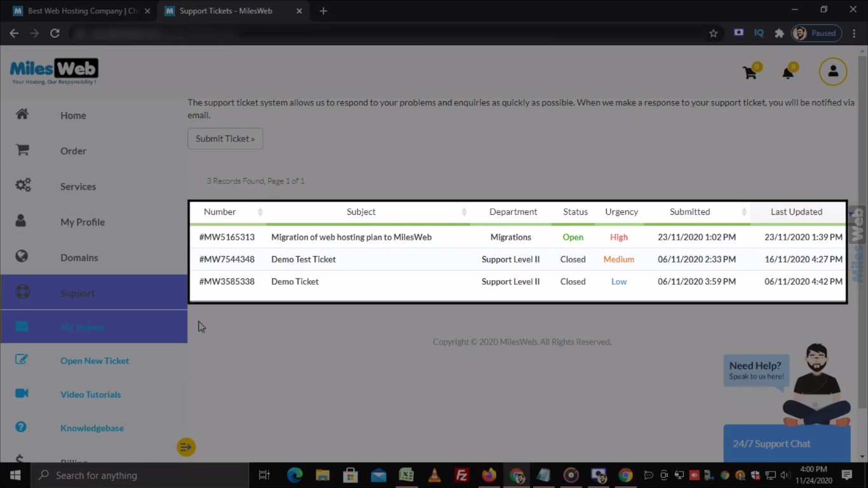868x488 pixels.
Task: Open ticket #MW7544348
Action: coord(227,259)
